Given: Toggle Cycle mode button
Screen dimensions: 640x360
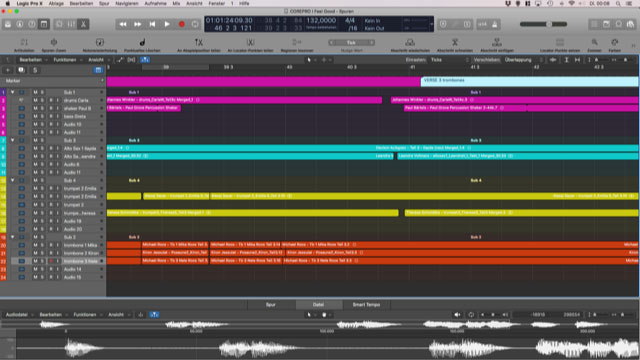Looking at the screenshot, I should [x=195, y=24].
